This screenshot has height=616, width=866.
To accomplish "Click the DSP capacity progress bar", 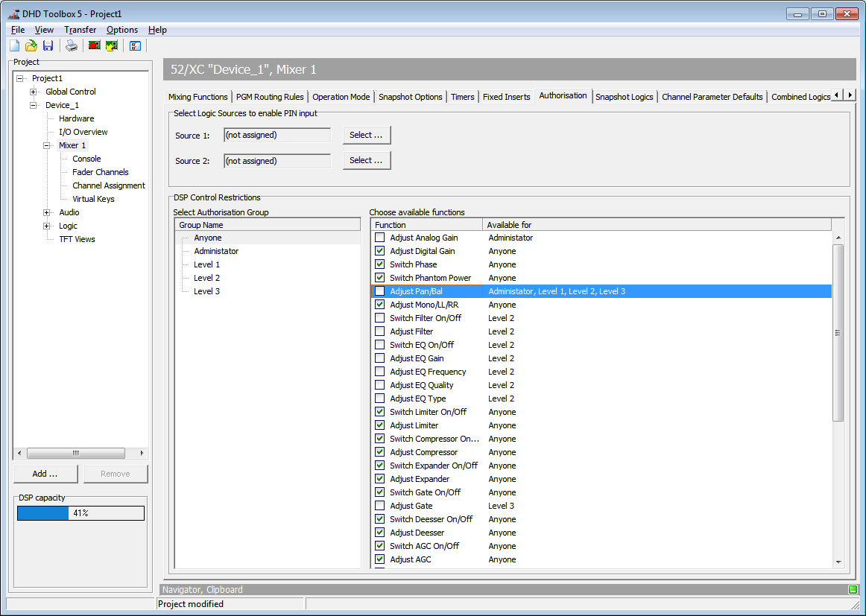I will coord(80,513).
